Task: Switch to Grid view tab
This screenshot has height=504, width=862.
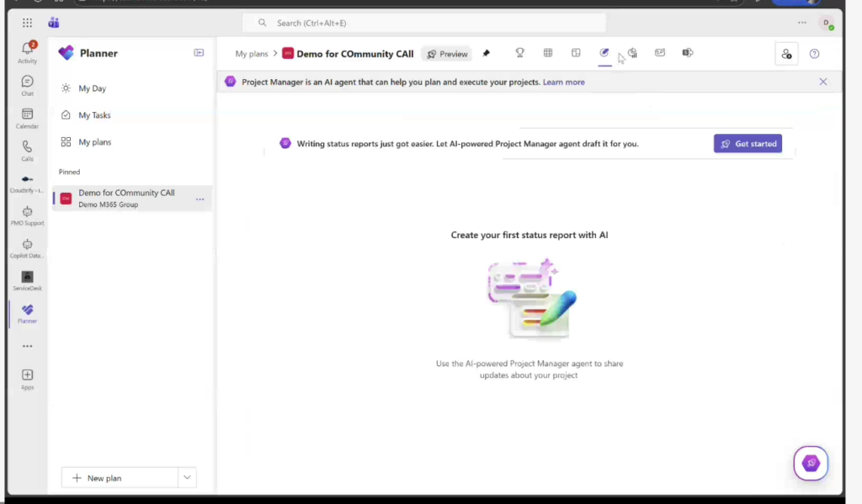Action: pyautogui.click(x=548, y=53)
